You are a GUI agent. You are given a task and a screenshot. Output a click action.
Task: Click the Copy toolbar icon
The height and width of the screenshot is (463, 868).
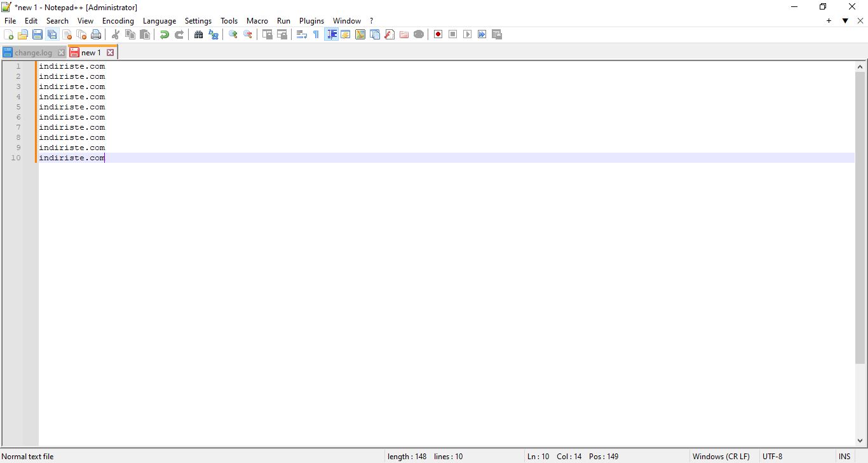click(x=130, y=34)
